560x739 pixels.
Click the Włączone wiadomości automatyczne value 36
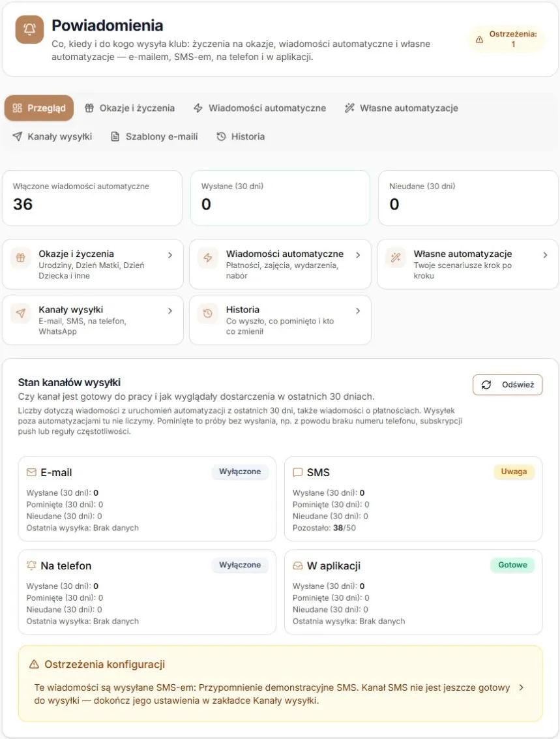tap(23, 204)
